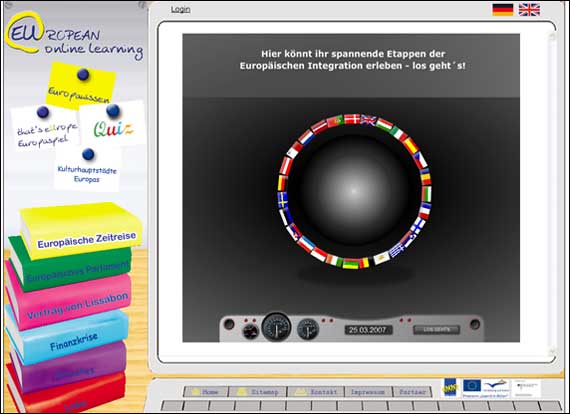Image resolution: width=570 pixels, height=414 pixels.
Task: Click the date display 25.03.2007
Action: (368, 330)
